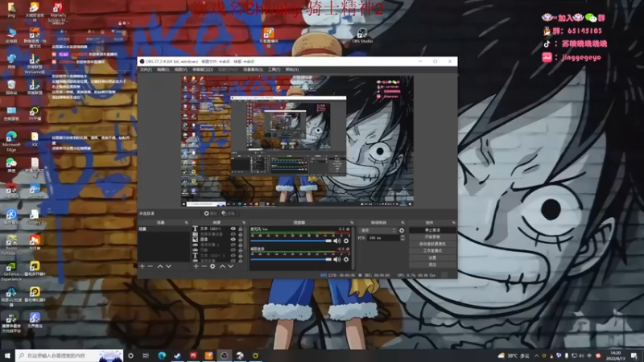
Task: Open 回收站 Recycle Bin desktop icon
Action: tap(11, 87)
